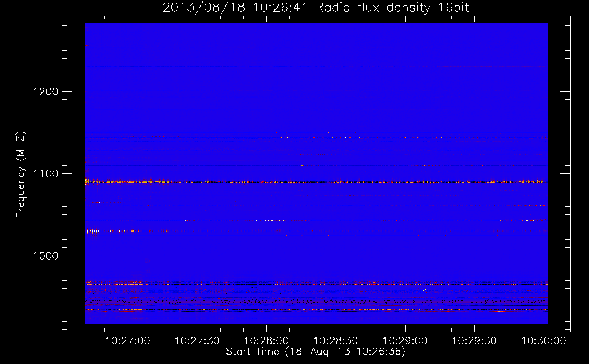The image size is (589, 364).
Task: Click the 'Start Time (18-Aug-13 10:26:36)' axis label
Action: pos(316,352)
